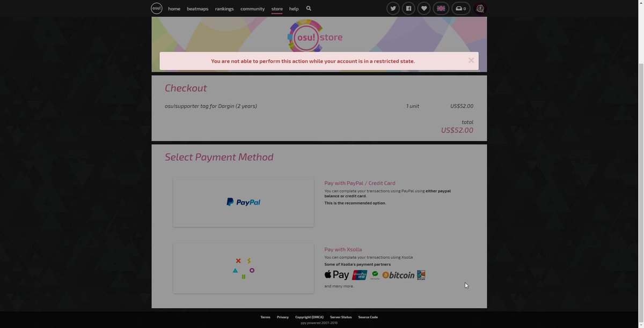Open the Privacy footer link
The width and height of the screenshot is (644, 328).
[x=283, y=317]
